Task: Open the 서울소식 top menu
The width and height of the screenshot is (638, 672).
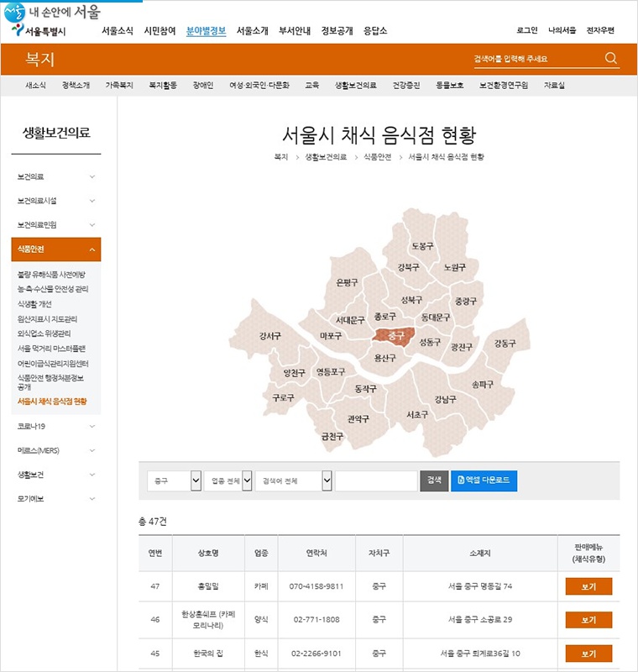Action: pyautogui.click(x=118, y=30)
